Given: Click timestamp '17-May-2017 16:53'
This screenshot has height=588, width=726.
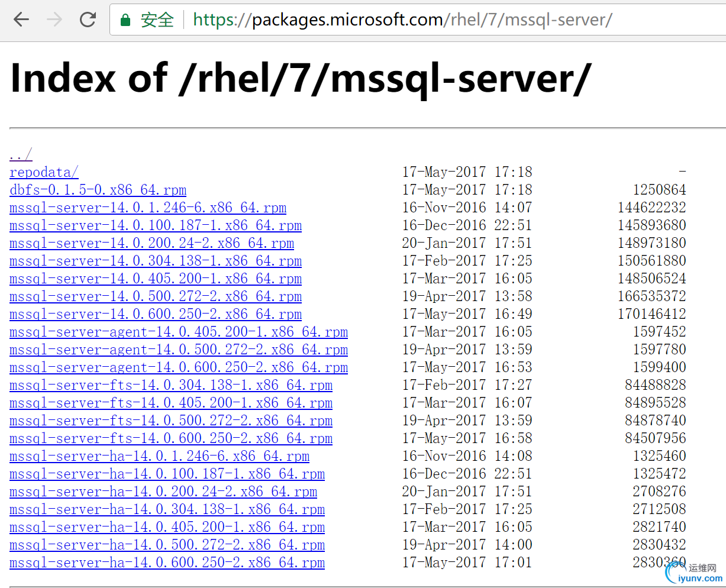Looking at the screenshot, I should tap(467, 367).
